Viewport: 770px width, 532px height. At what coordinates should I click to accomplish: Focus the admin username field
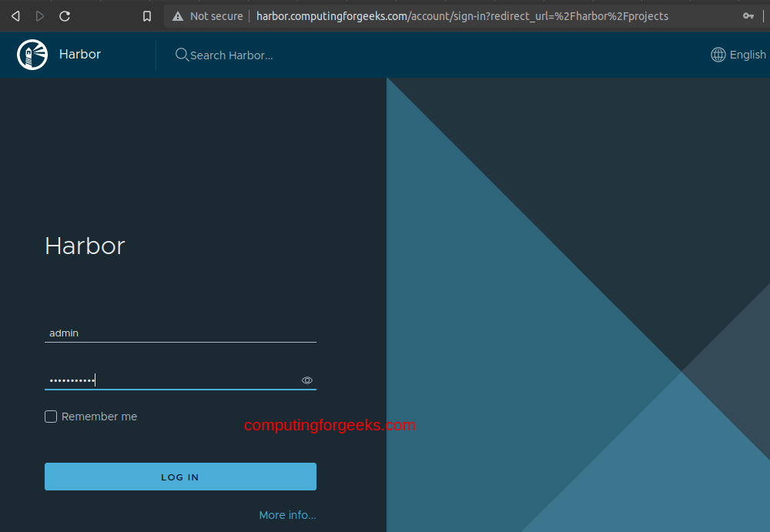tap(180, 333)
